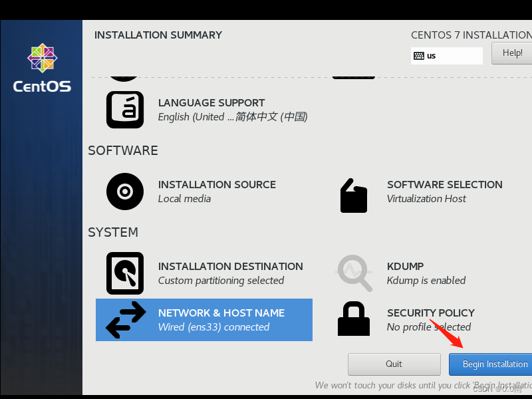Click the English (United ... language text

[233, 117]
